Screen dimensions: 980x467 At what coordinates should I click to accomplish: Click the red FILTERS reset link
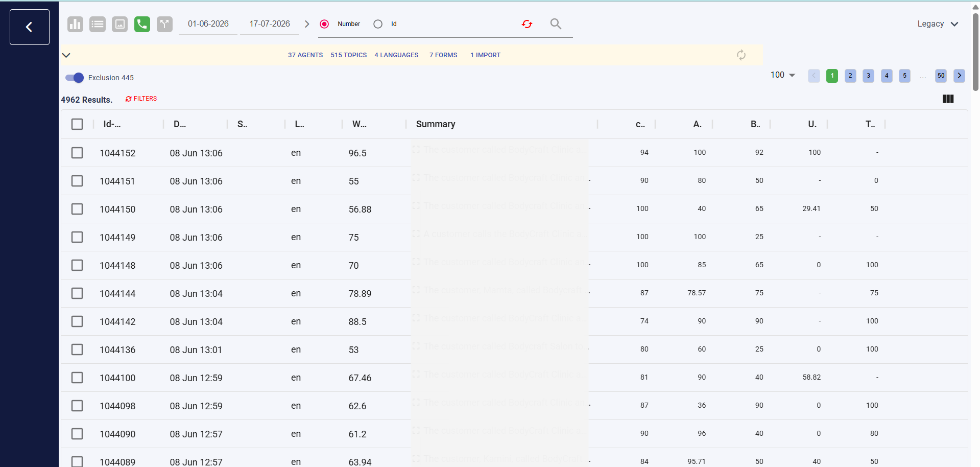coord(141,99)
